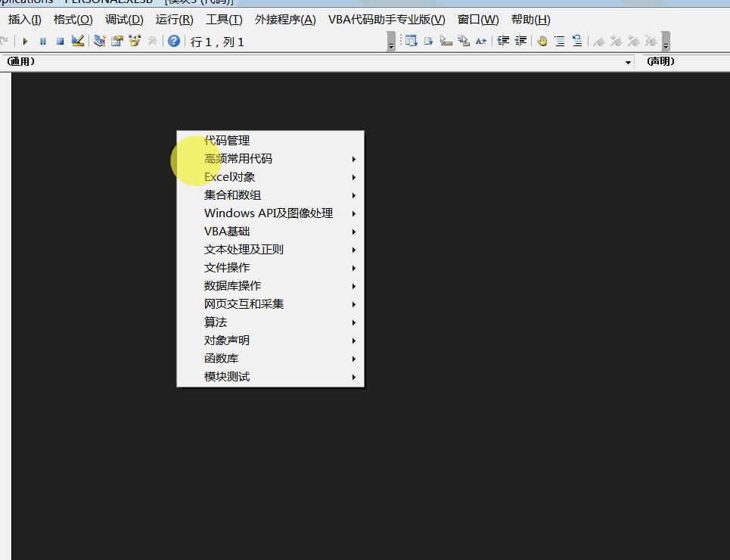This screenshot has width=730, height=560.
Task: Run the code with the Run Sub button
Action: [23, 41]
